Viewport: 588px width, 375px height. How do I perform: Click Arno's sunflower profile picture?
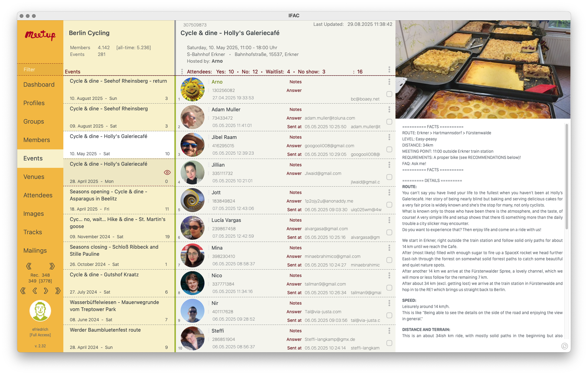(x=193, y=89)
